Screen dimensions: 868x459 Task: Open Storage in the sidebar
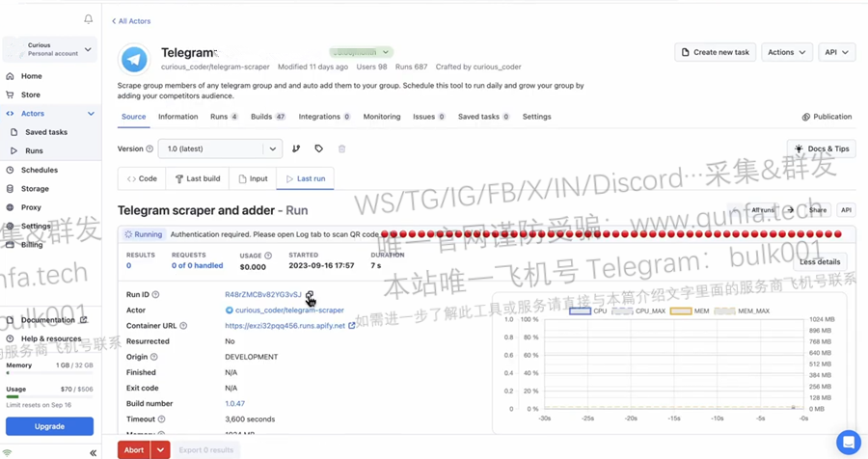click(x=35, y=189)
